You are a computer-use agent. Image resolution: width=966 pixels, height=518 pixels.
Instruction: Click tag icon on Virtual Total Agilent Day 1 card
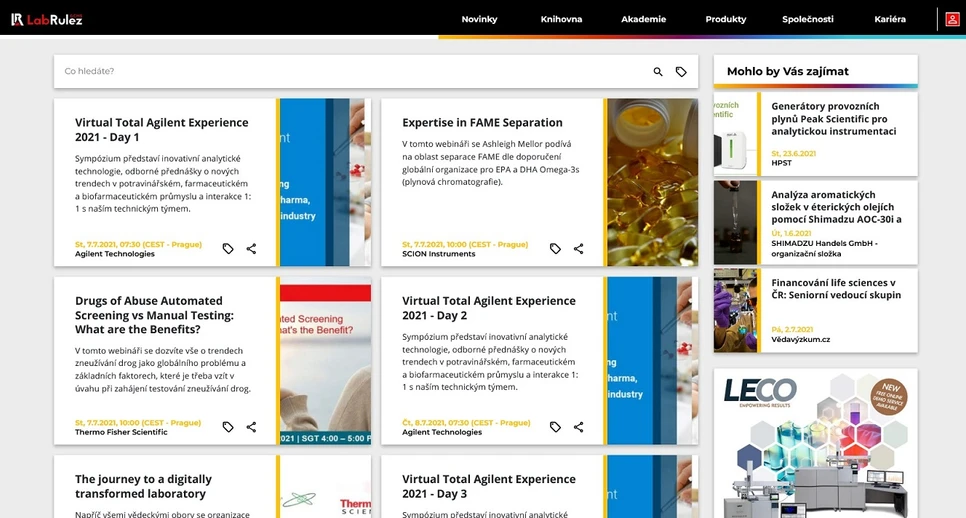click(228, 249)
